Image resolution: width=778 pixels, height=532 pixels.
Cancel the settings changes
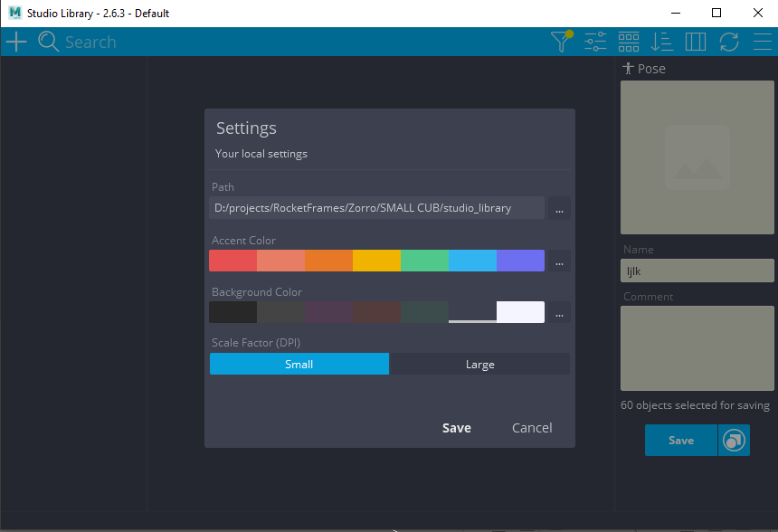pos(532,428)
